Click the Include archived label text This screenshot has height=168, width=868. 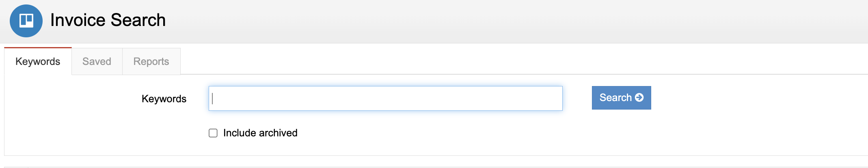tap(260, 133)
